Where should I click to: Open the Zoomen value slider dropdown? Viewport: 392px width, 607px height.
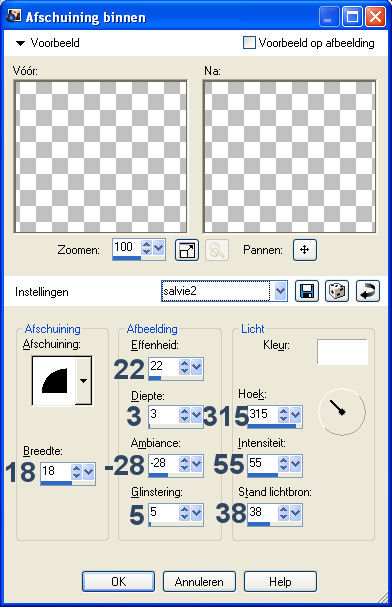pos(159,247)
